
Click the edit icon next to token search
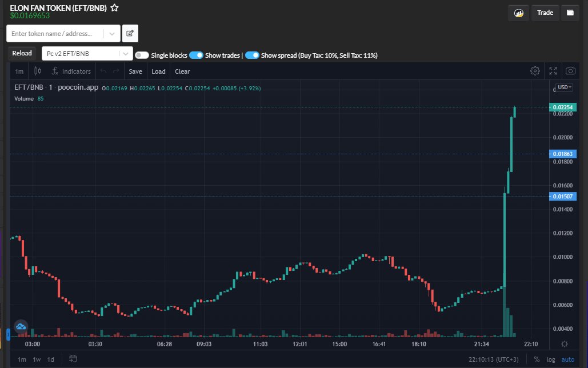click(x=130, y=34)
